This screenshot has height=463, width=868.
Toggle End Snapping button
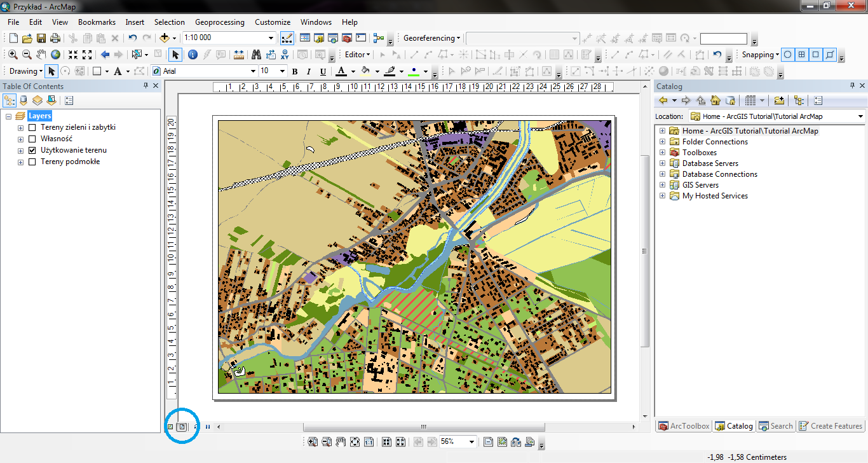[x=801, y=55]
